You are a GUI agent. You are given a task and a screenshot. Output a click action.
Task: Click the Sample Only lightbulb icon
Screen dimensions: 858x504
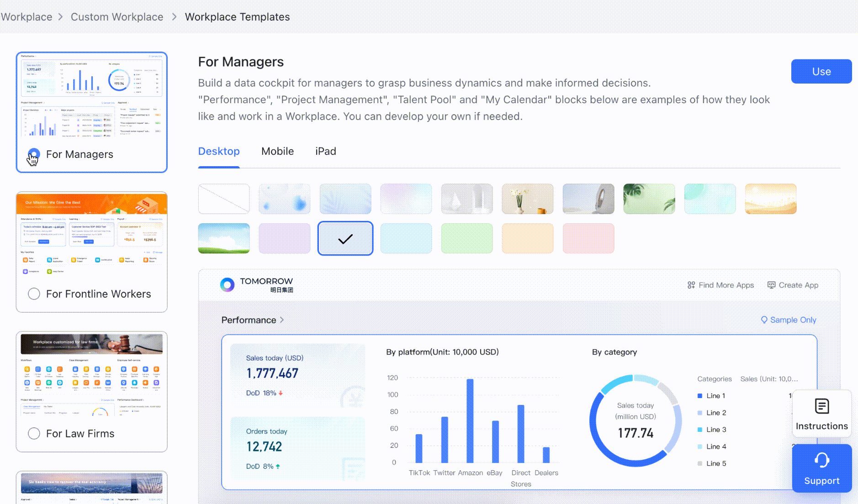[x=764, y=320]
